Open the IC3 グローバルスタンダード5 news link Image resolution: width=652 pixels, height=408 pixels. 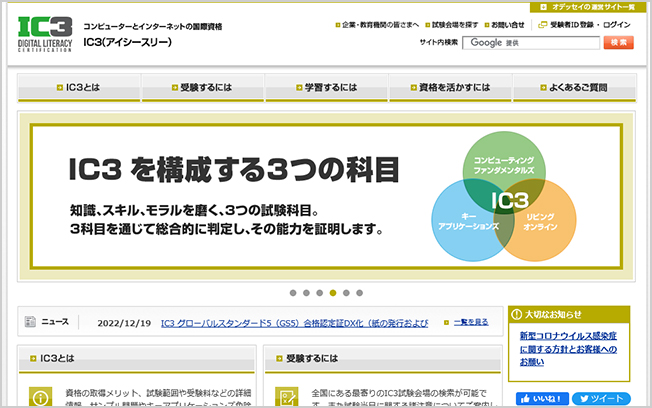[x=294, y=323]
